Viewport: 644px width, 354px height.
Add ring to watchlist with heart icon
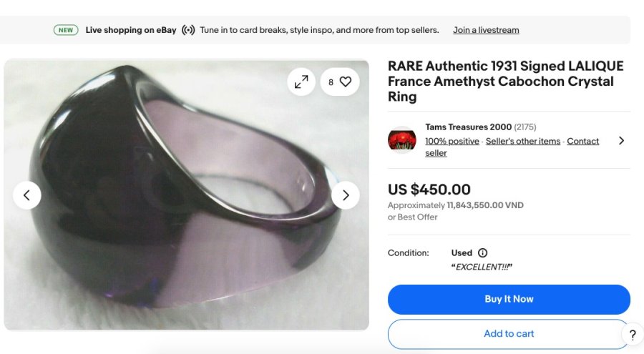pyautogui.click(x=340, y=82)
